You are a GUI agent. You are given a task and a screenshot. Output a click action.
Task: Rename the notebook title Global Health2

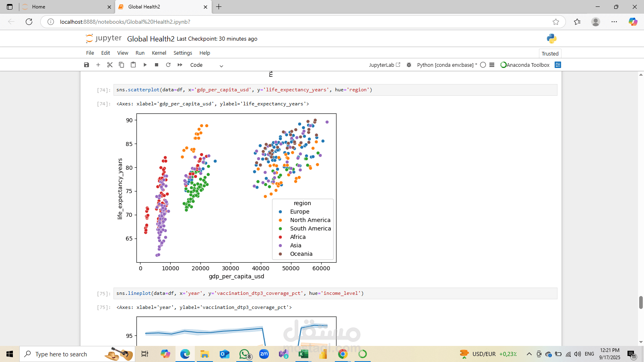151,39
